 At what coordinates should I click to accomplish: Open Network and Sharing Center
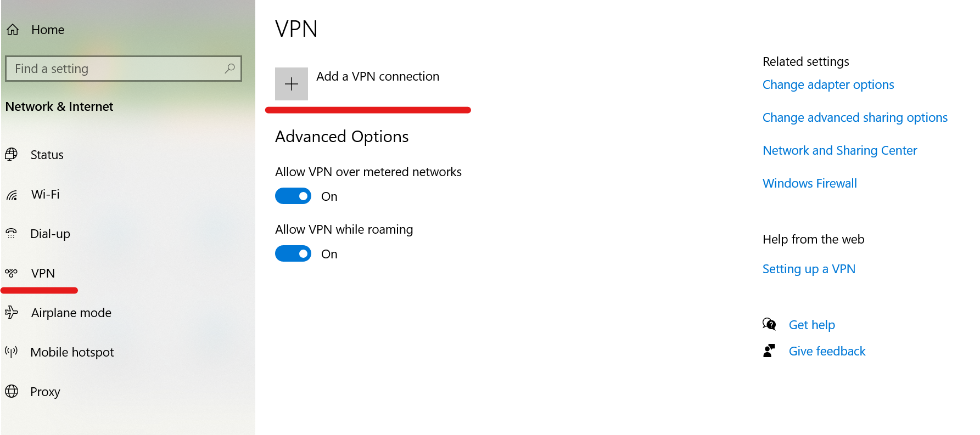[839, 150]
